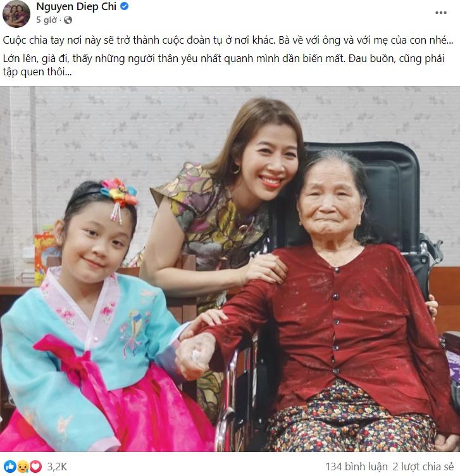Screen dimensions: 460x476
Task: Click the red heart reaction icon
Action: click(x=35, y=467)
